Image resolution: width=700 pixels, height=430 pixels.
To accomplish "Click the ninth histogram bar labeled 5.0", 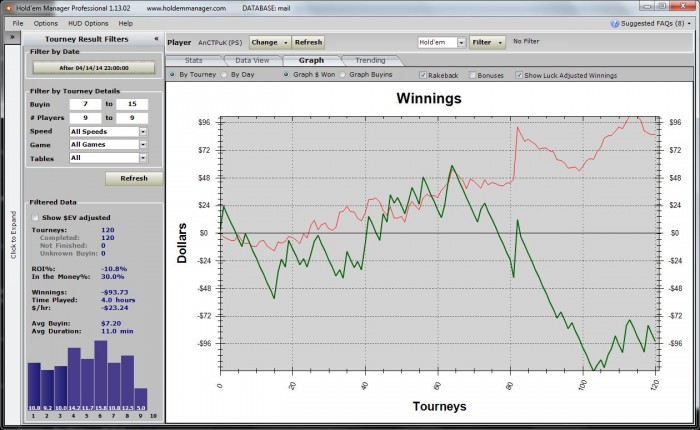I will [141, 399].
